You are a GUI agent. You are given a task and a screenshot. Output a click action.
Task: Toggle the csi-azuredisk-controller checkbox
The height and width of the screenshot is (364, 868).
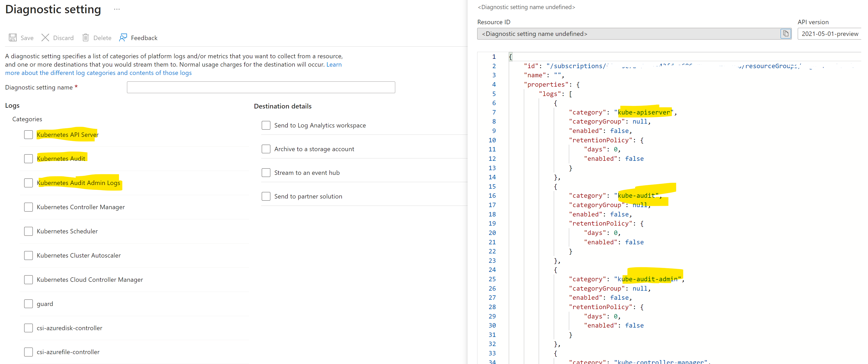[x=29, y=328]
